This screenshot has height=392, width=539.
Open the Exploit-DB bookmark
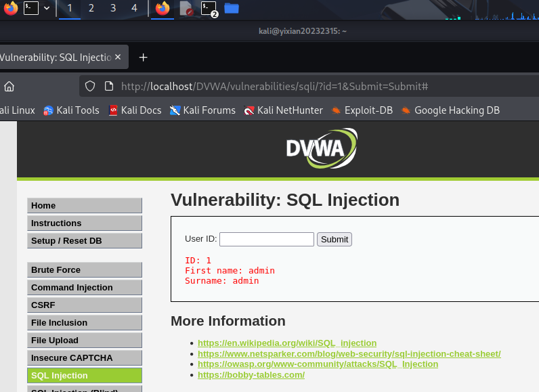362,110
